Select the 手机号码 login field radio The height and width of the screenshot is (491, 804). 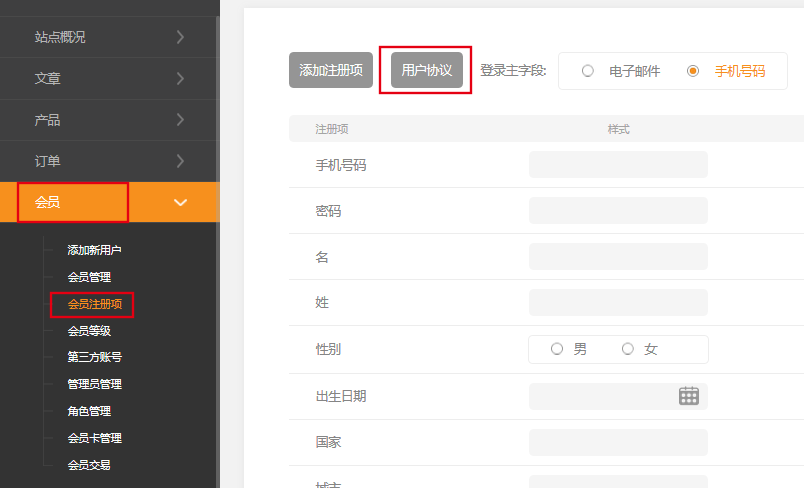(692, 71)
